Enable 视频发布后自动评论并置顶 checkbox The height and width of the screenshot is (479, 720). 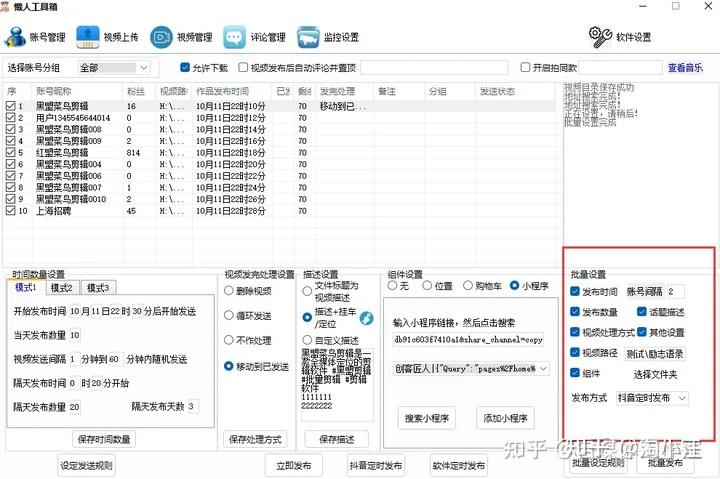(243, 68)
